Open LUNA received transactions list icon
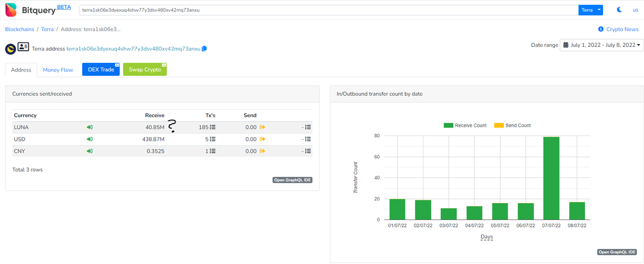644x264 pixels. coord(213,127)
